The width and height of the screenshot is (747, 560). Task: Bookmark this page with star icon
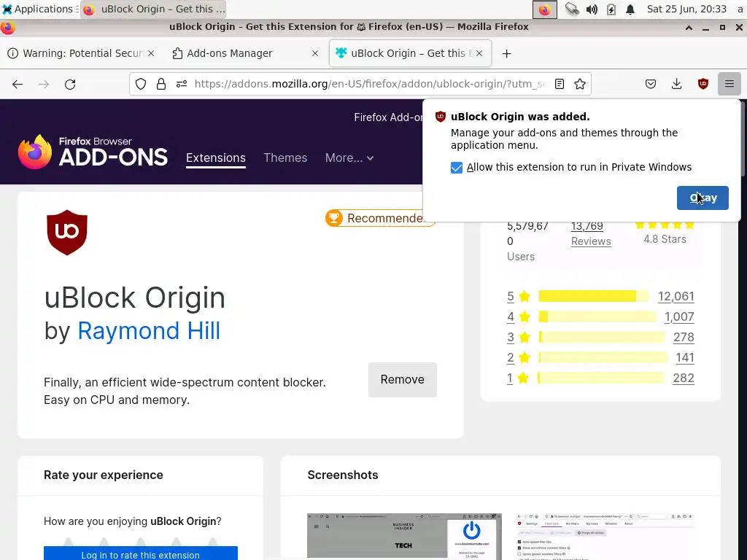coord(580,85)
